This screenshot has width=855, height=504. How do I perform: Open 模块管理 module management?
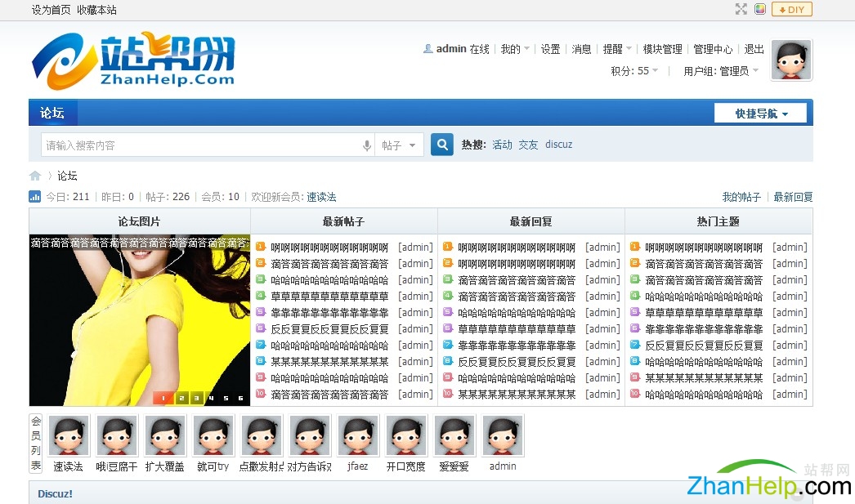tap(662, 49)
